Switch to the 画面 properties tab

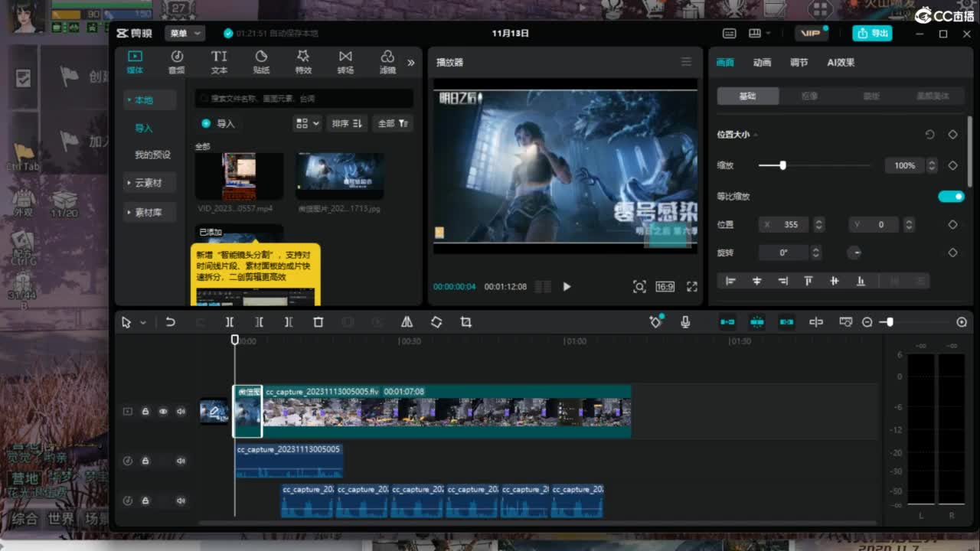point(725,63)
